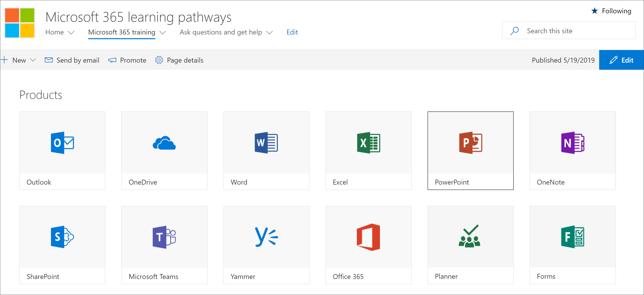
Task: Click the Microsoft site logo
Action: pos(20,23)
